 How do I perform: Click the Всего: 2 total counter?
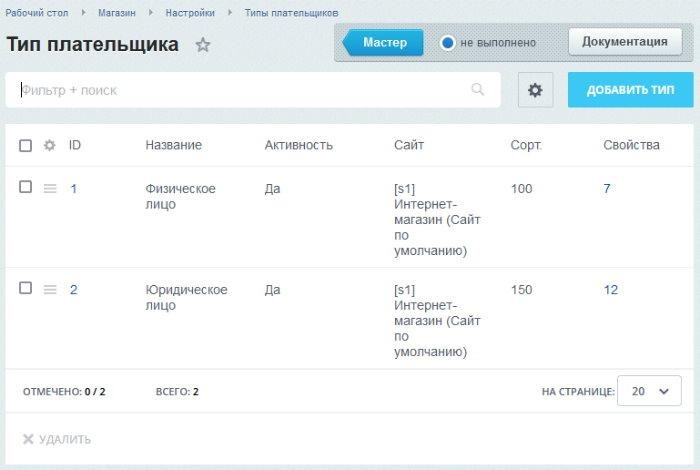[x=177, y=391]
